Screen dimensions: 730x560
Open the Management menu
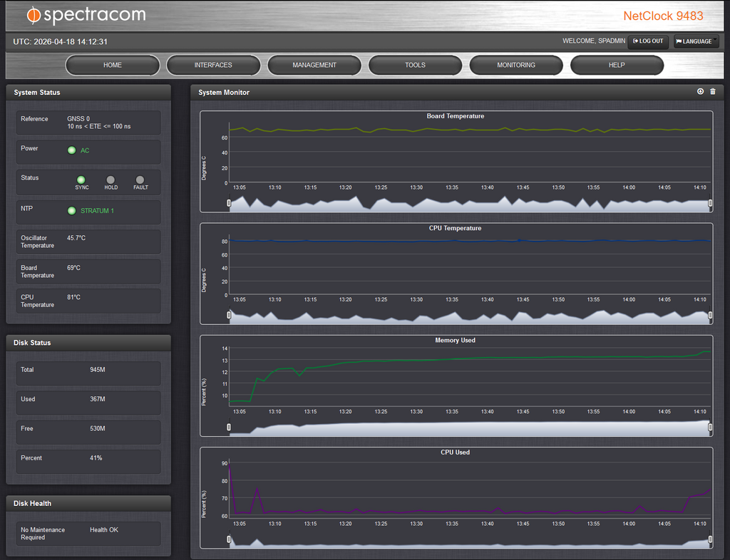pos(314,65)
